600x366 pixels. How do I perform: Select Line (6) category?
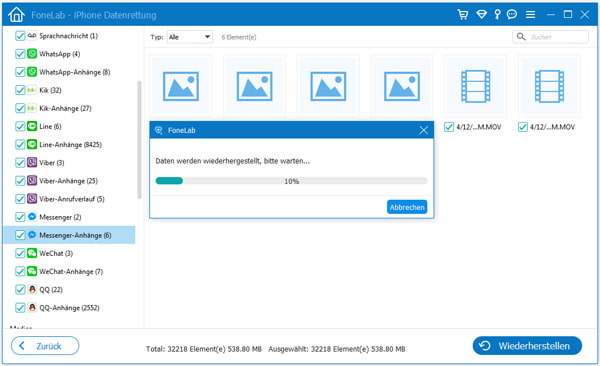point(50,126)
